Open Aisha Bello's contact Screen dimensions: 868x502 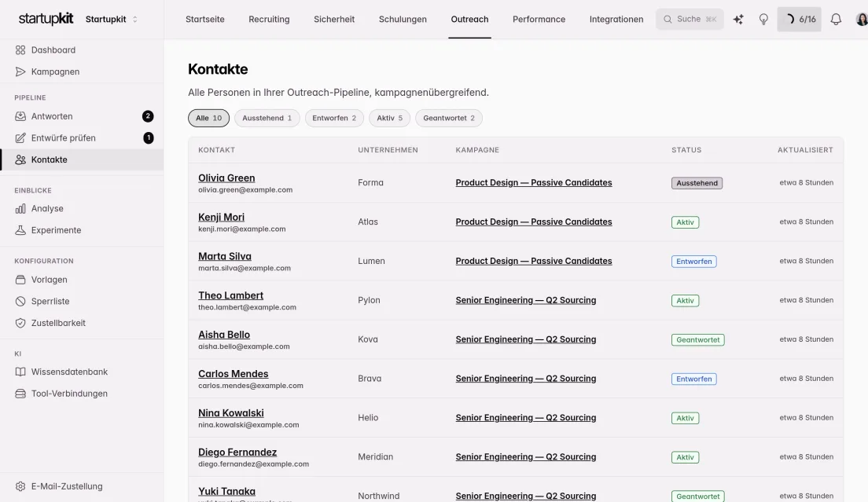[x=224, y=335]
